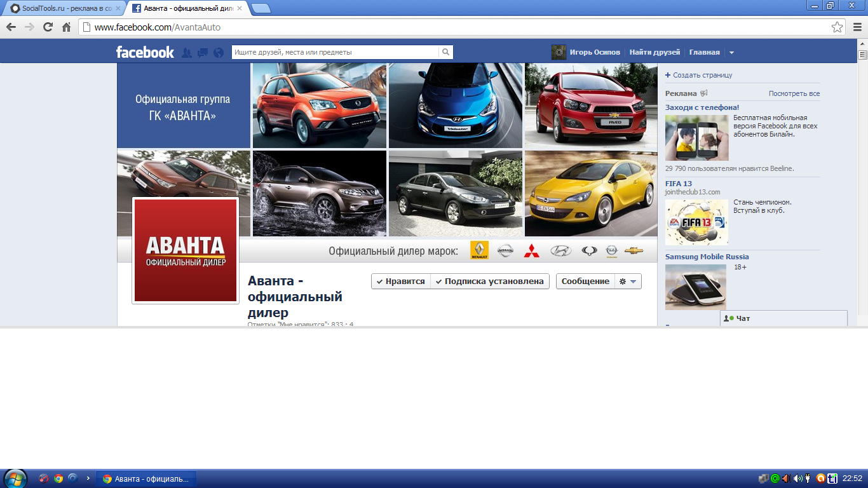Click Игорь Осипов profile avatar
Image resolution: width=868 pixels, height=488 pixels.
(x=559, y=52)
